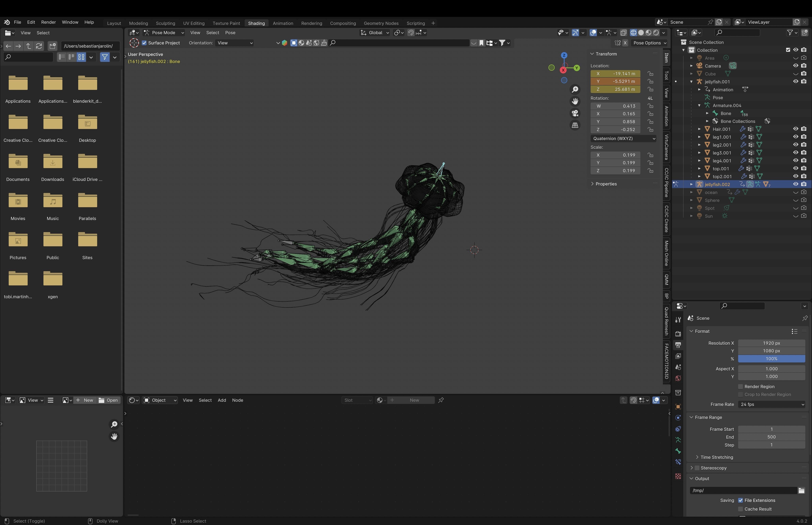This screenshot has height=525, width=812.
Task: Toggle Camera visibility eye icon
Action: coord(796,66)
